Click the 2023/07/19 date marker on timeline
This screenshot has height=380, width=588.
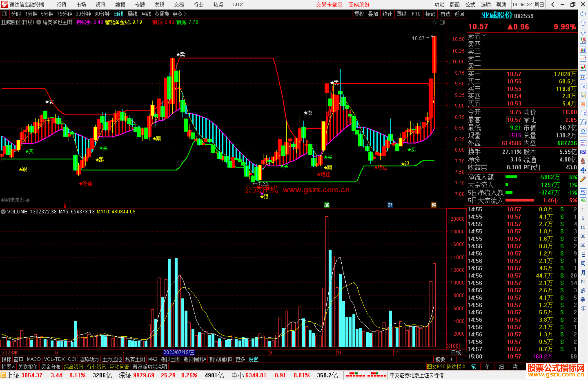179,352
